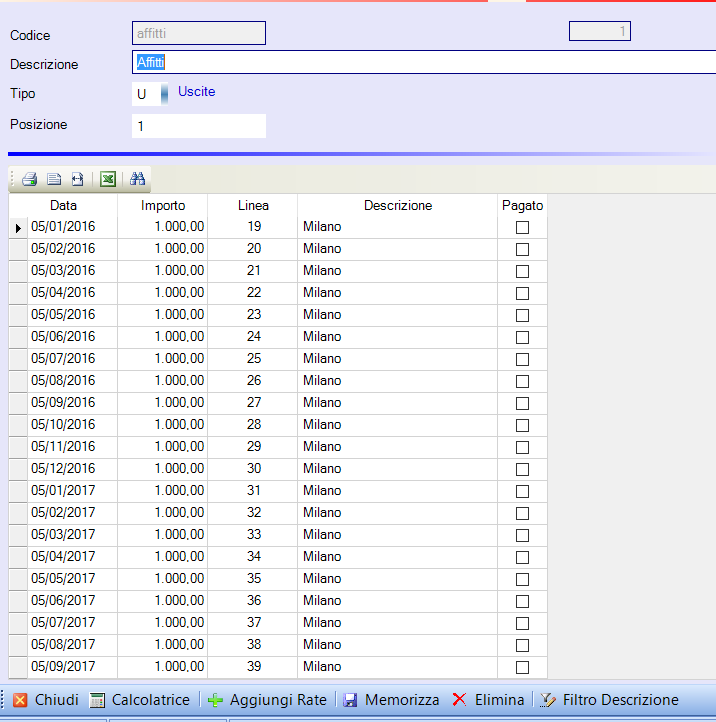Select row header of 05/01/2016 row

18,227
